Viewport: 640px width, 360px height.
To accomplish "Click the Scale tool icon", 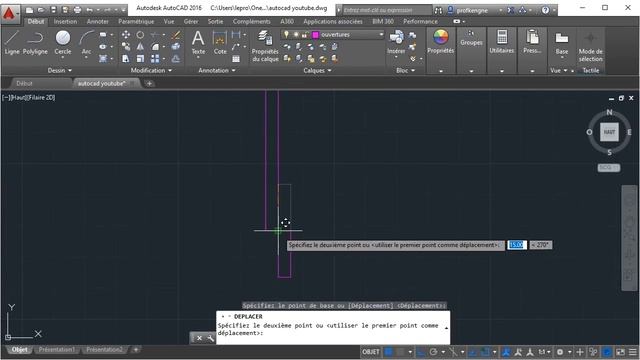I will (140, 59).
